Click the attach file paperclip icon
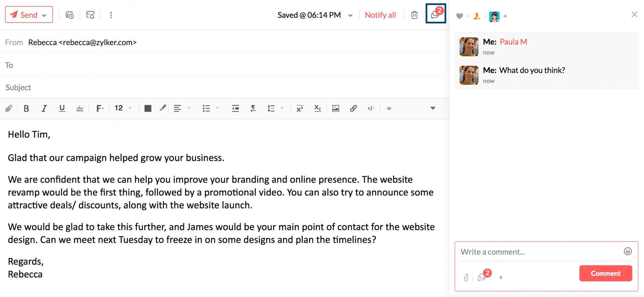 9,109
